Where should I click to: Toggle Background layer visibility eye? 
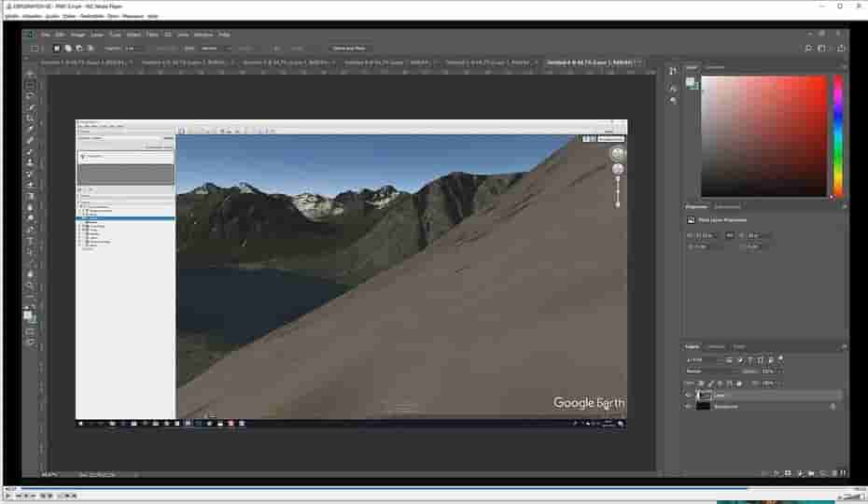[689, 406]
